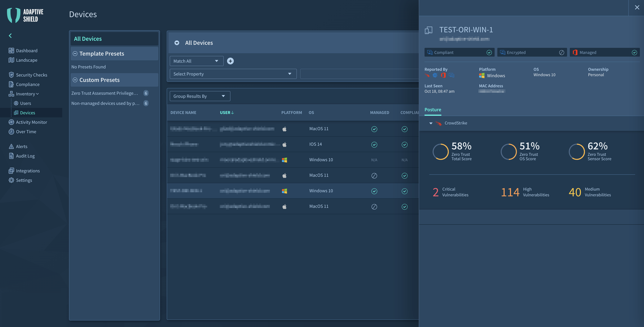
Task: Click the round blue icon under Reported By
Action: click(x=435, y=75)
